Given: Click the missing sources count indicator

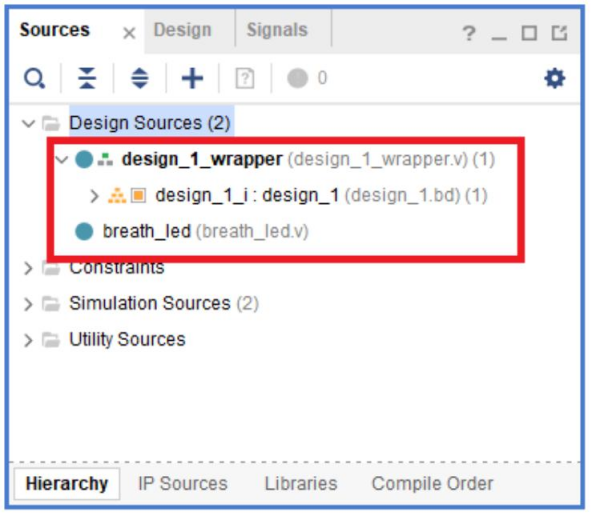Looking at the screenshot, I should click(x=307, y=78).
